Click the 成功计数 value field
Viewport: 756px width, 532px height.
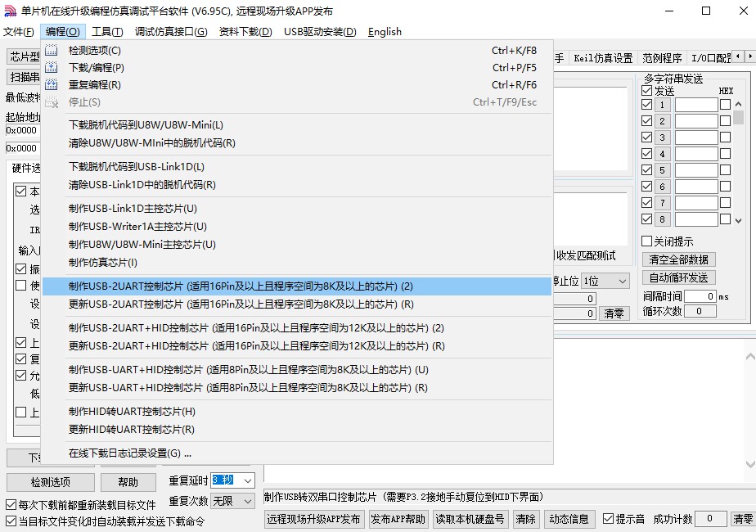tap(711, 519)
